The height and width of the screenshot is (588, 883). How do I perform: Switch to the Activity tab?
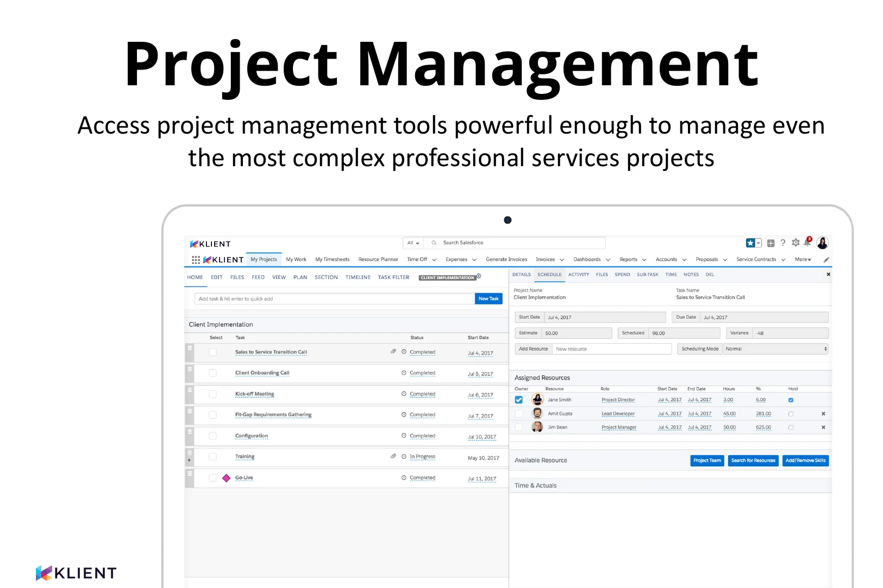coord(578,275)
